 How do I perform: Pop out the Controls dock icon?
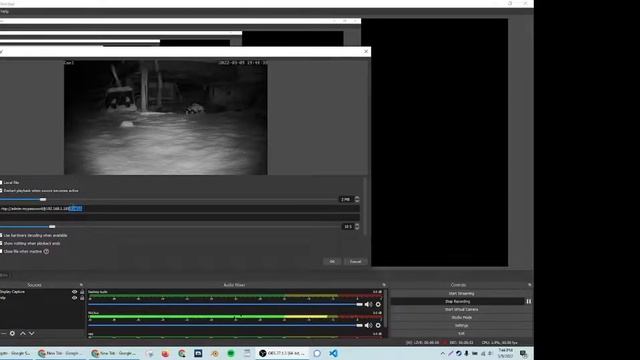pos(529,285)
